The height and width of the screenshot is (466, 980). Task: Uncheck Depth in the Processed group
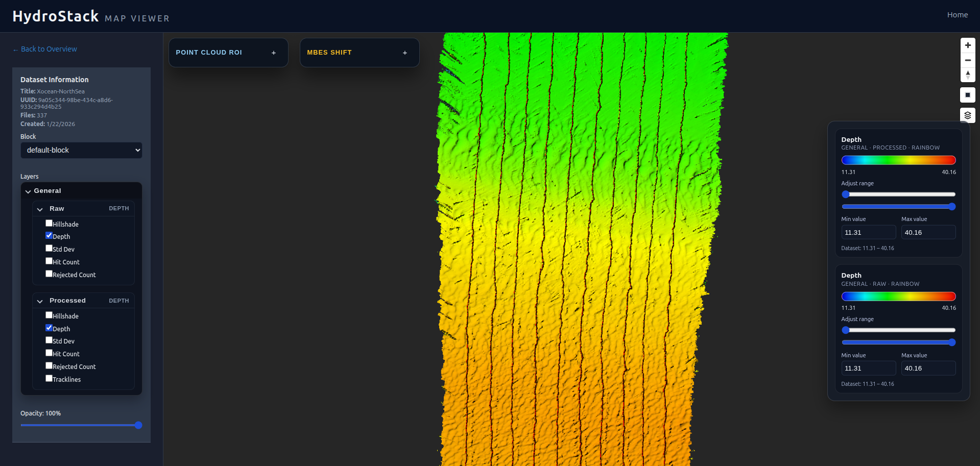49,328
